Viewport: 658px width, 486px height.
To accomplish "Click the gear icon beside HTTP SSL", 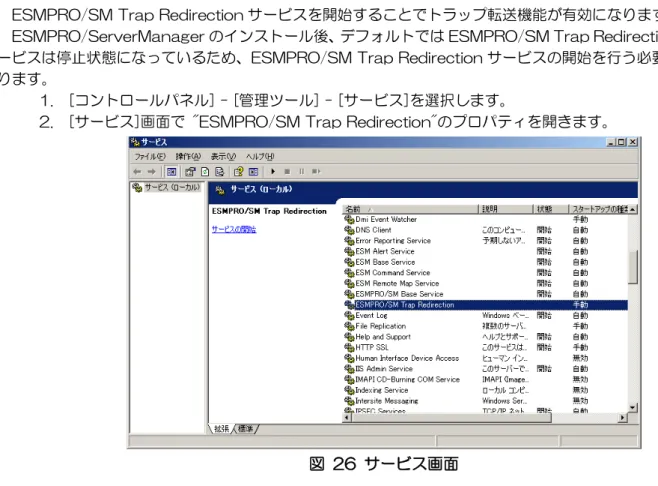I will click(x=349, y=348).
